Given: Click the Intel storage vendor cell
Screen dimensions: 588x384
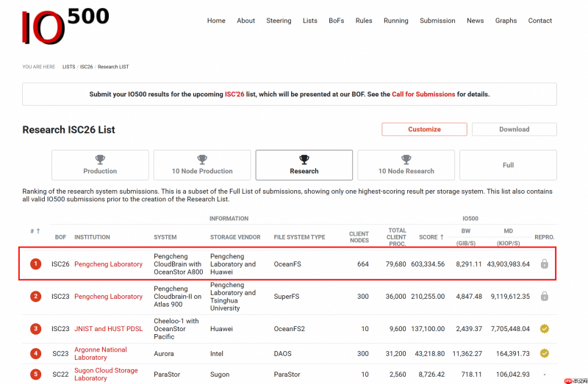Looking at the screenshot, I should click(x=216, y=353).
